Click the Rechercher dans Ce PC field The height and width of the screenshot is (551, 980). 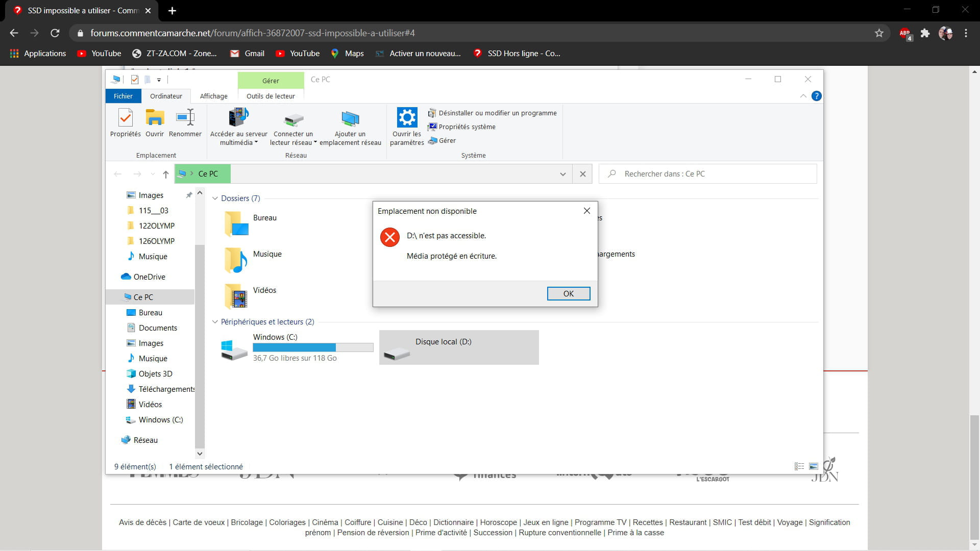(x=708, y=174)
